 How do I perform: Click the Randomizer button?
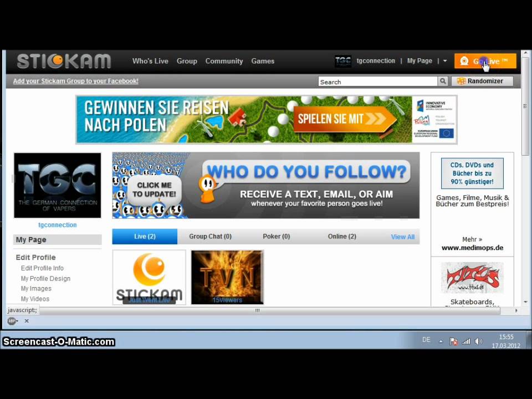tap(482, 81)
